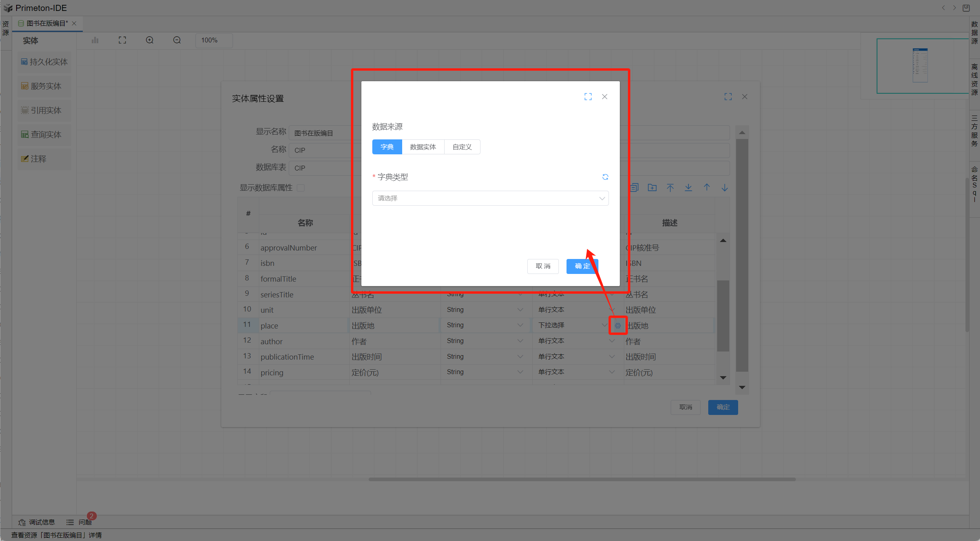Screen dimensions: 980x541
Task: Toggle the 显示数据库属性 checkbox
Action: point(301,188)
